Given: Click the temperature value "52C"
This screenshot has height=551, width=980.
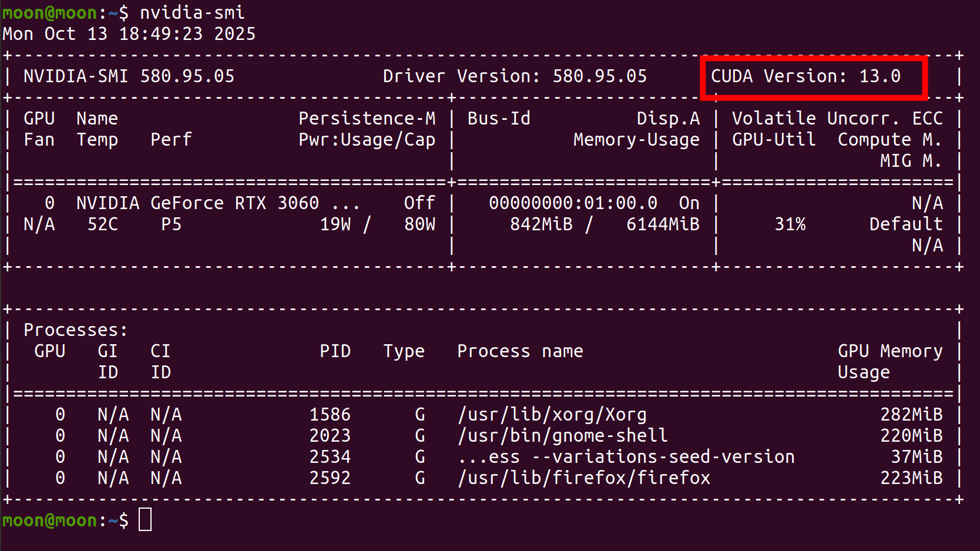Looking at the screenshot, I should coord(103,224).
